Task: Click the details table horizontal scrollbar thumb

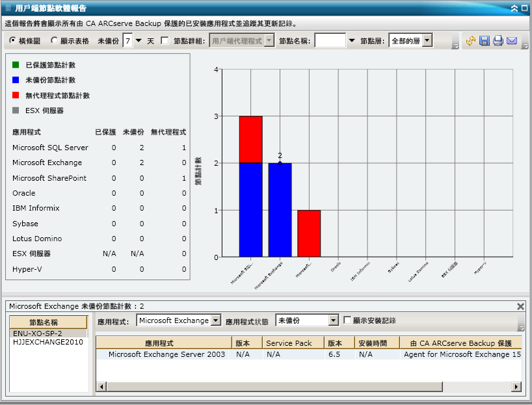Action: pos(274,386)
